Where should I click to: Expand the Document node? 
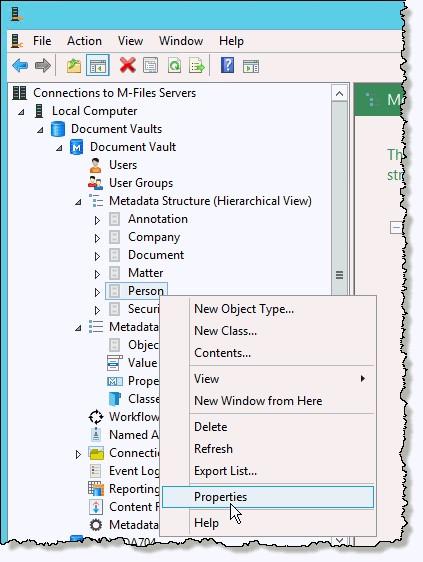pos(97,256)
